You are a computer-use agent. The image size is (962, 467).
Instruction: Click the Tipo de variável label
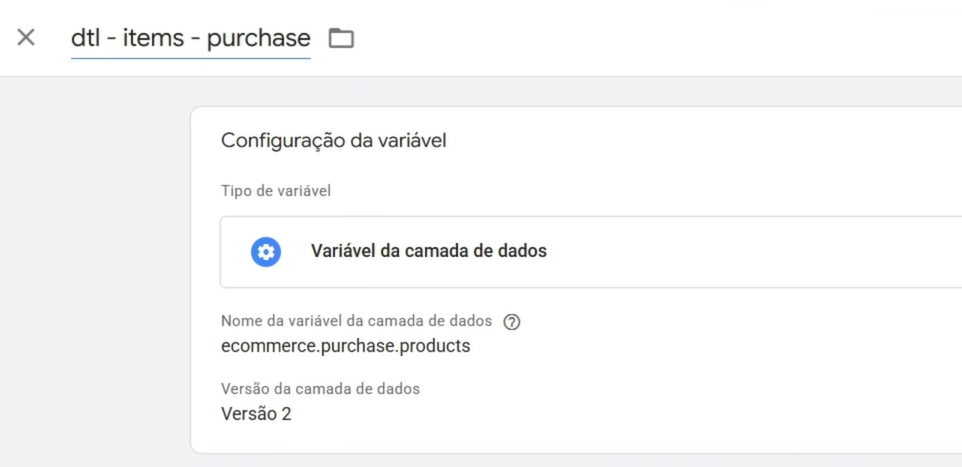pyautogui.click(x=276, y=191)
